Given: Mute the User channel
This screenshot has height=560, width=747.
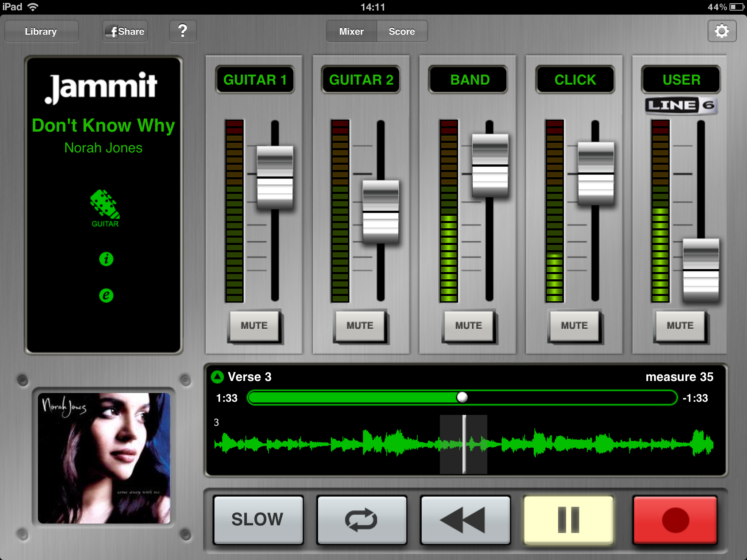Looking at the screenshot, I should pos(680,326).
